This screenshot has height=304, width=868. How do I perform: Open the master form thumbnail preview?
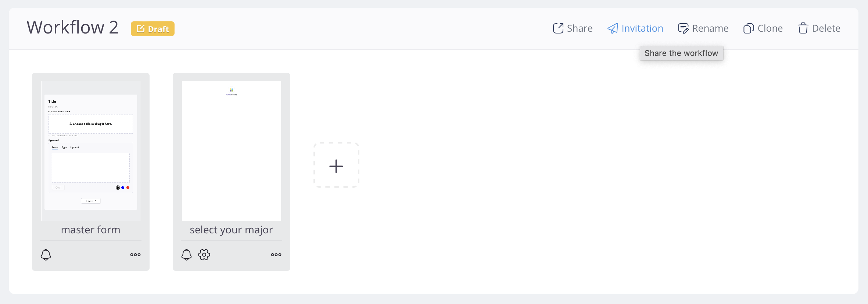click(91, 151)
